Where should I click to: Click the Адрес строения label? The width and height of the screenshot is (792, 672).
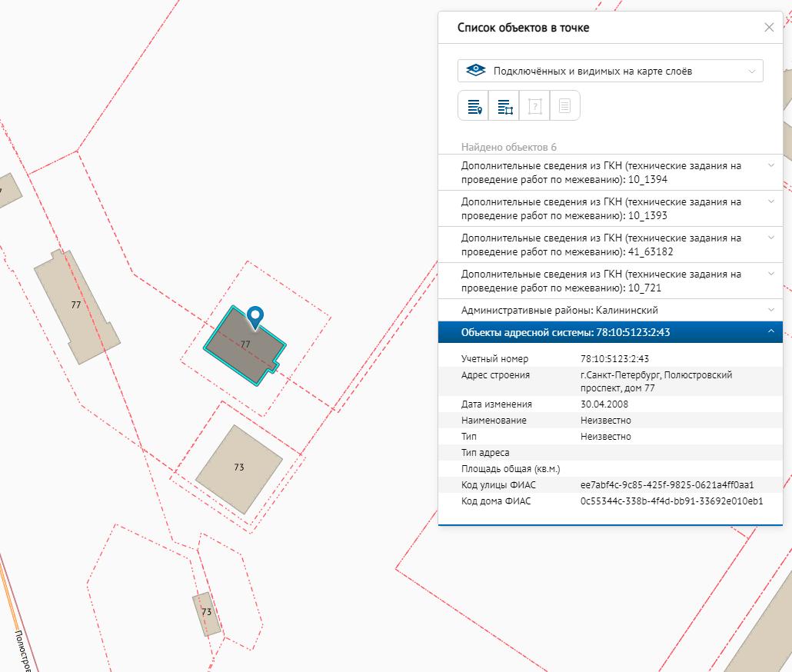tap(495, 375)
